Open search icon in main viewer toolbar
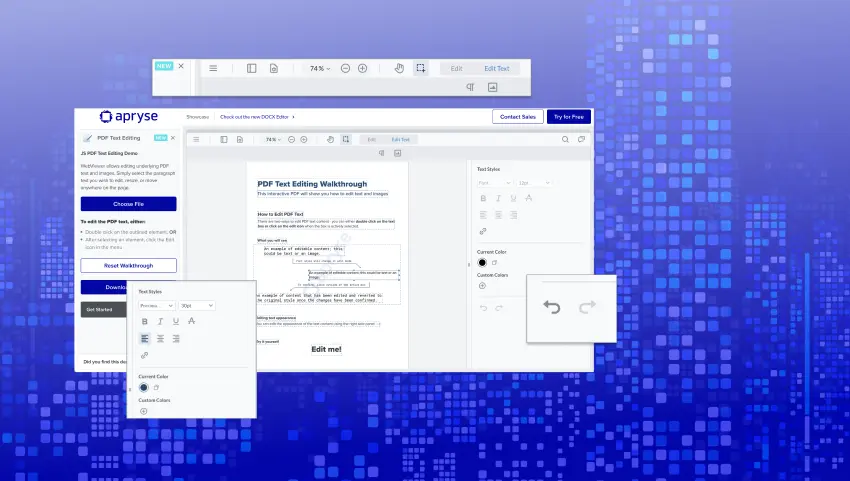Screen dimensions: 850x481 [565, 139]
